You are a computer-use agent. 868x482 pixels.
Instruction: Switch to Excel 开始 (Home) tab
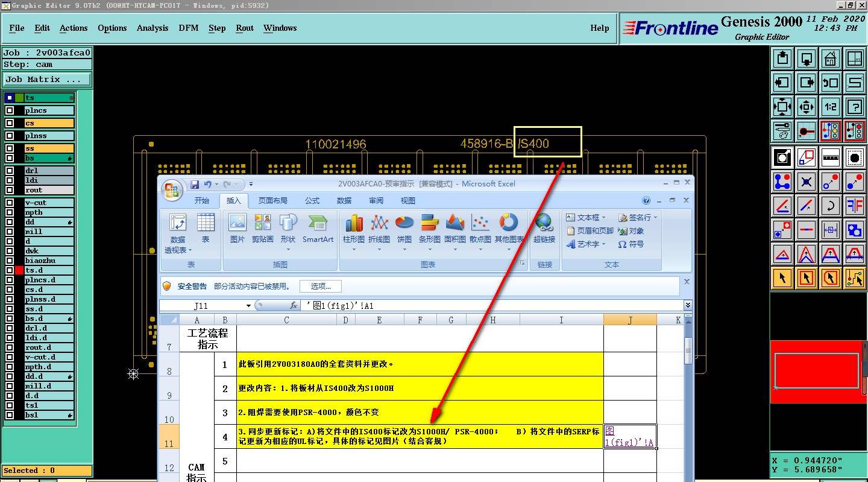(x=202, y=201)
